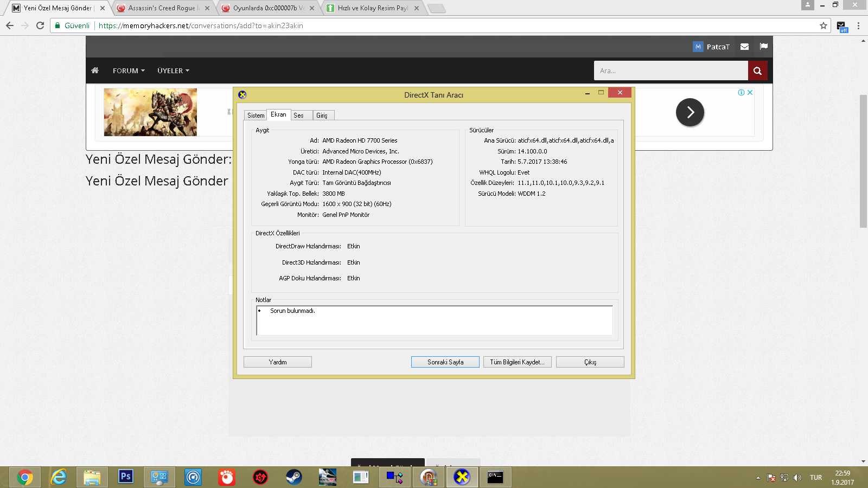Click the game advertisement image thumbnail
This screenshot has width=868, height=488.
click(x=150, y=112)
